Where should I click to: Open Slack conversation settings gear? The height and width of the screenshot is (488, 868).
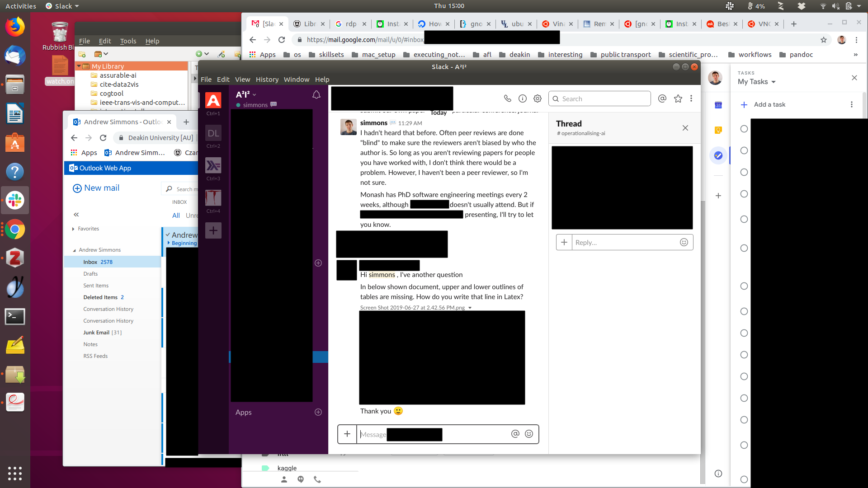[537, 99]
